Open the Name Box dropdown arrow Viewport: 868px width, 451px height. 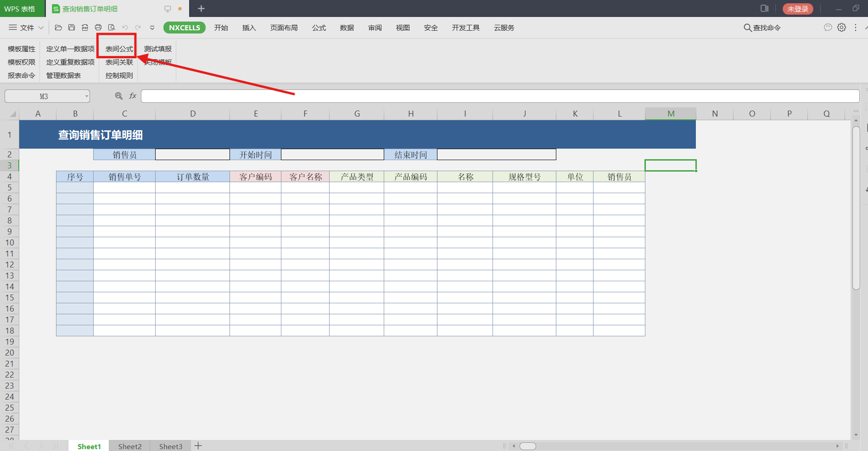[x=86, y=96]
